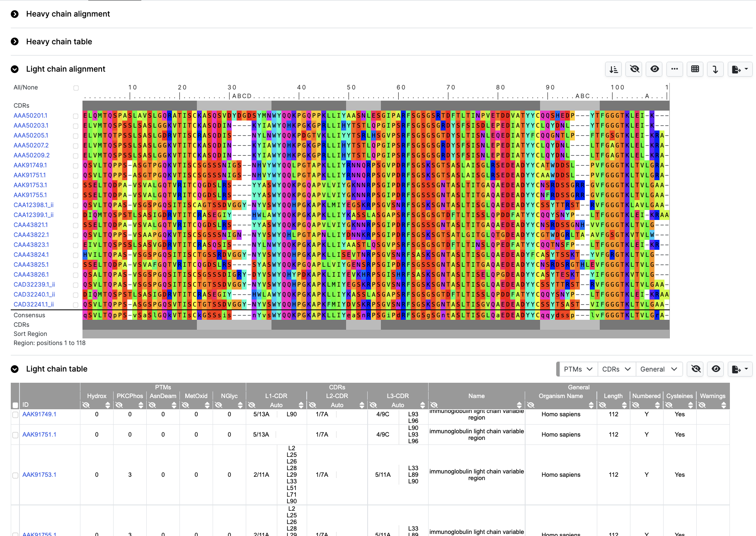Click the show columns eye button above table

716,369
